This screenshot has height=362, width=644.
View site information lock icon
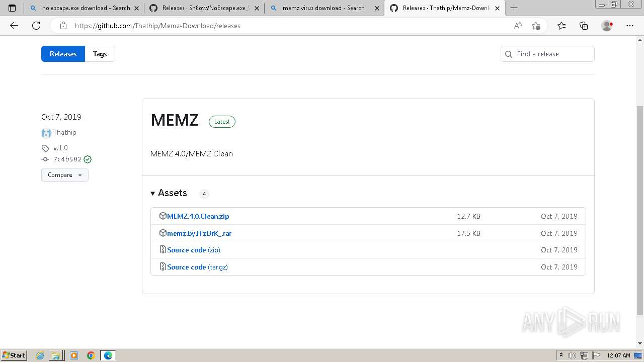(x=63, y=26)
